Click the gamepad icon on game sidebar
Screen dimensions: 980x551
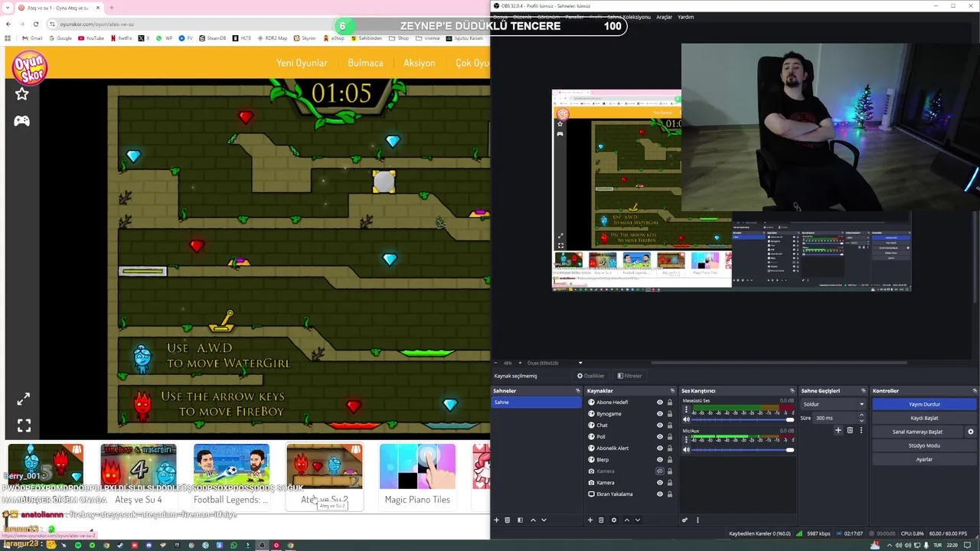click(21, 121)
